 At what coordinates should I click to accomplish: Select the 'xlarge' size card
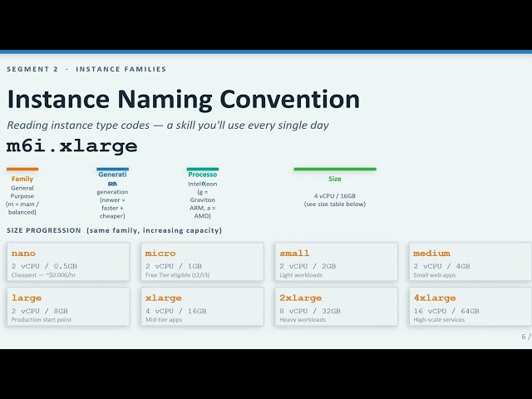(202, 307)
